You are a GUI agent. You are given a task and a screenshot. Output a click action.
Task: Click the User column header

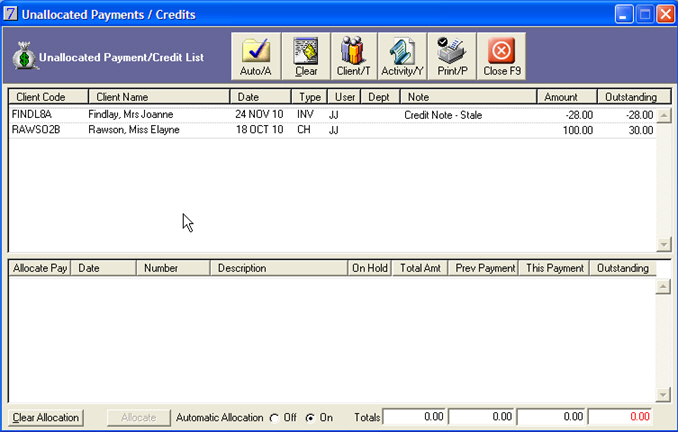[344, 97]
